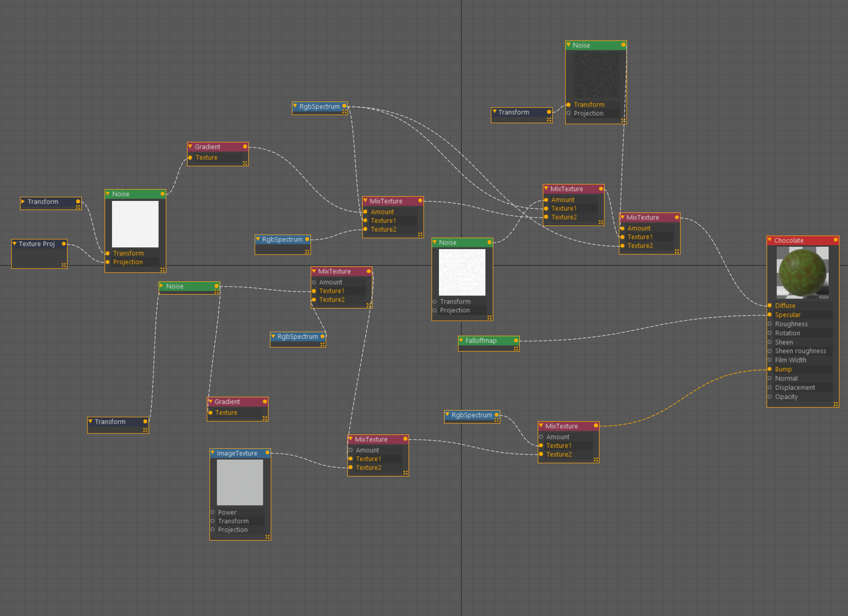Click the Chocolate material preview sphere
848x616 pixels.
click(x=802, y=273)
